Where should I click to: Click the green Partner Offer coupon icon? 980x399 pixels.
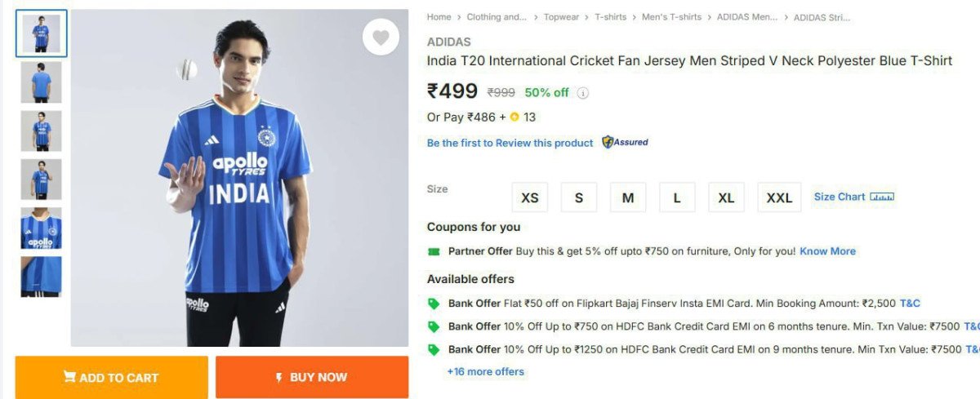(434, 251)
